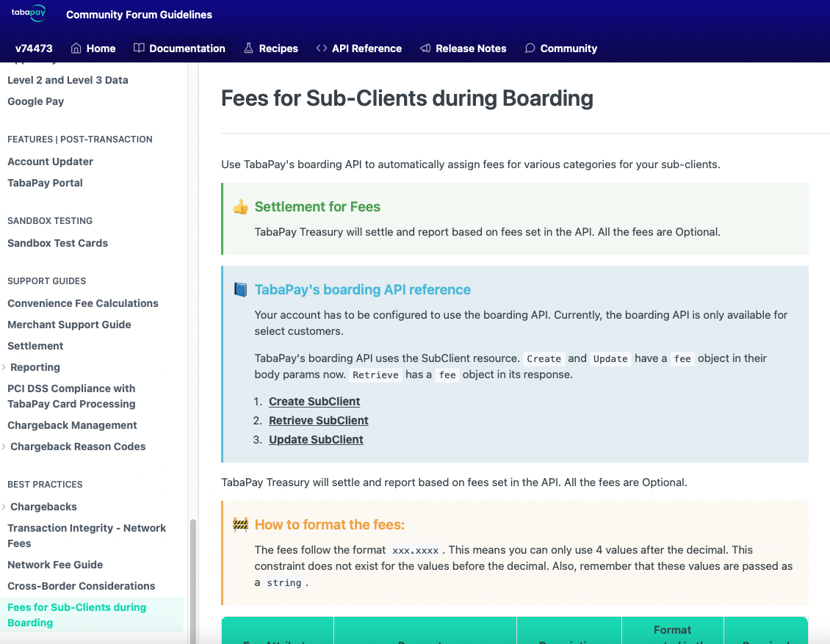This screenshot has height=644, width=830.
Task: Open the Merchant Support Guide
Action: (69, 325)
